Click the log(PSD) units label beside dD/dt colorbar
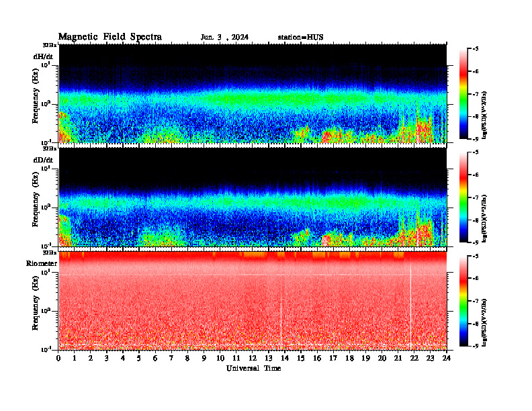The width and height of the screenshot is (532, 411). (485, 218)
